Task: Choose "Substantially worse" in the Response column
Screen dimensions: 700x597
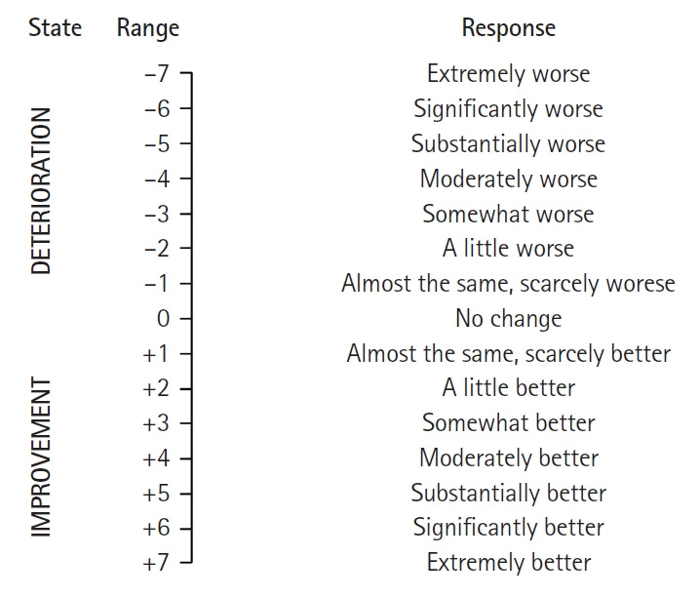Action: point(508,143)
